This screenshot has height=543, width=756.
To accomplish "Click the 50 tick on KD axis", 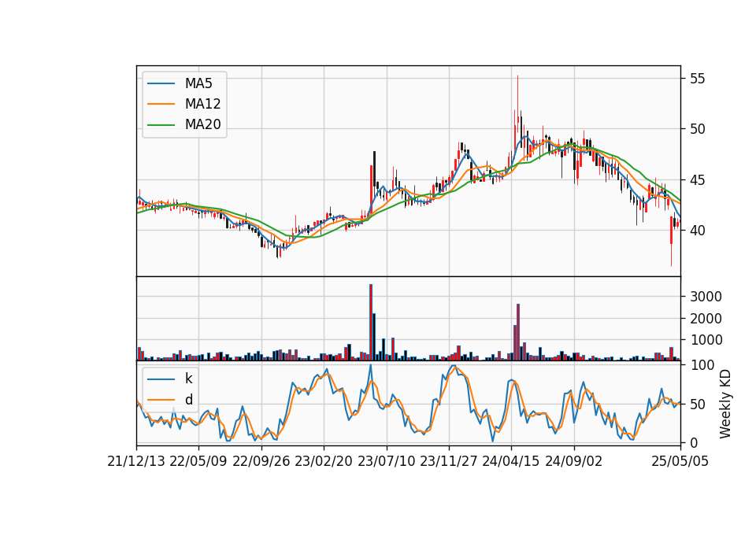I will 697,404.
